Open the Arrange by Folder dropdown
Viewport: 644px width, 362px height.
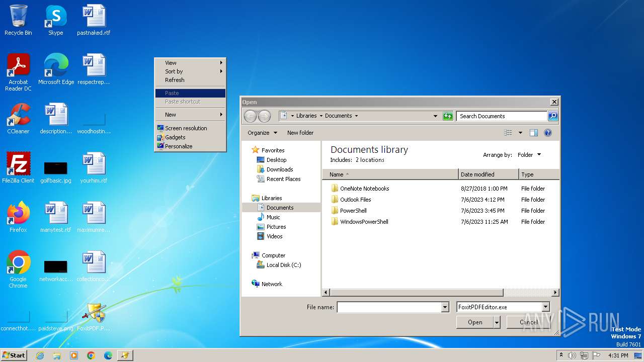tap(529, 155)
